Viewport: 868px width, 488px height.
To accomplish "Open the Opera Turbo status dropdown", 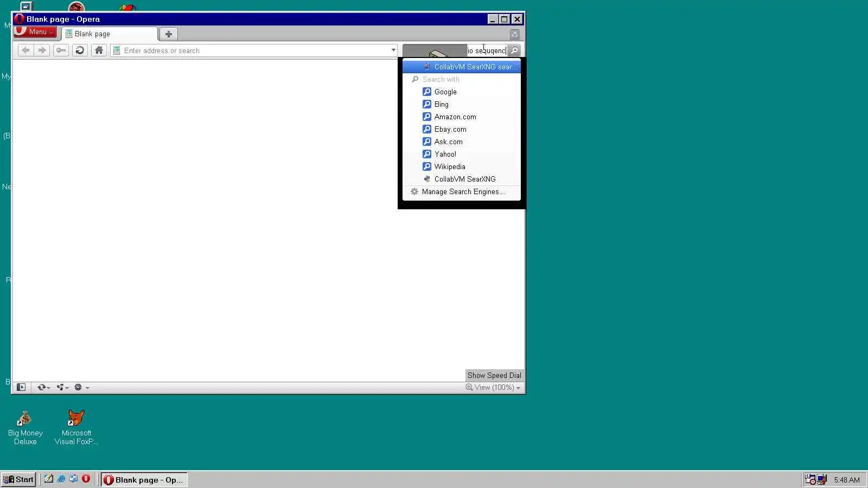I will point(81,387).
